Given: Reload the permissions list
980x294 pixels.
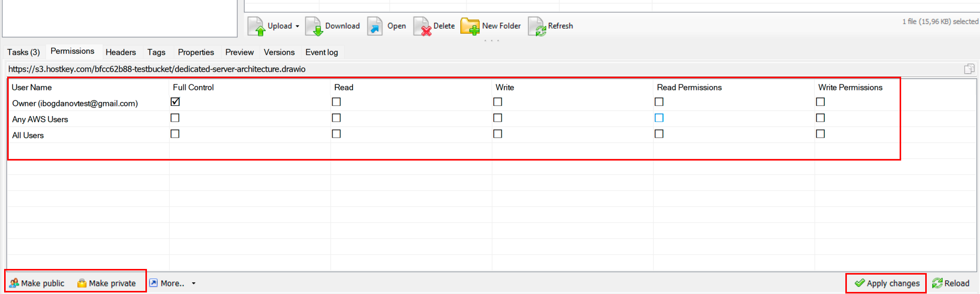Looking at the screenshot, I should pos(951,283).
